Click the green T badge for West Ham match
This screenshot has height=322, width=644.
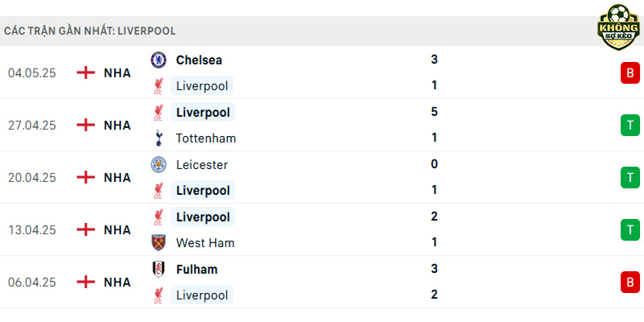630,229
